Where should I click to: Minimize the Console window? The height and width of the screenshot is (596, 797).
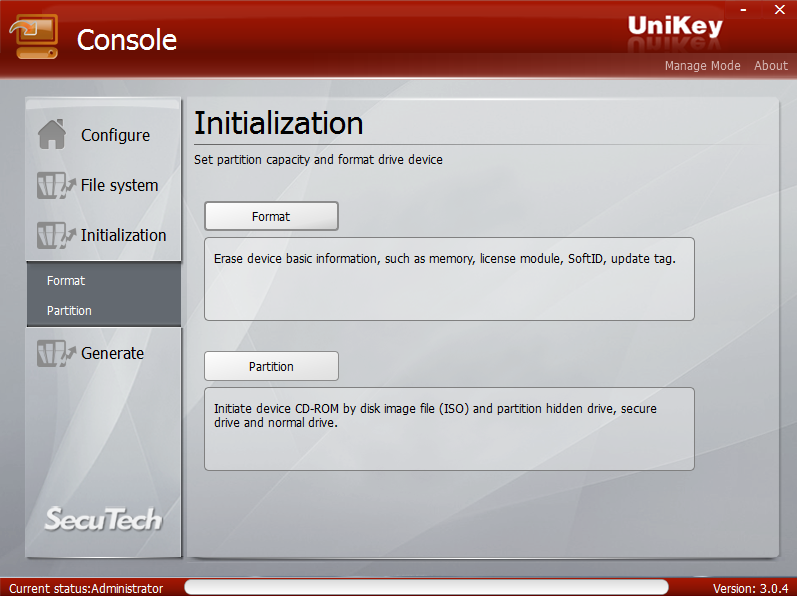tap(743, 10)
